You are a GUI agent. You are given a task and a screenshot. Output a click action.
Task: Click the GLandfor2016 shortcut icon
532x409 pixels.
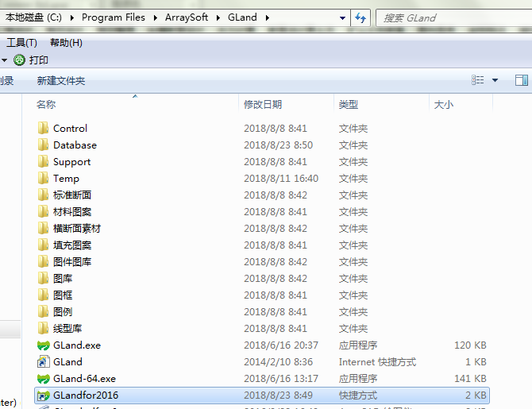(43, 395)
